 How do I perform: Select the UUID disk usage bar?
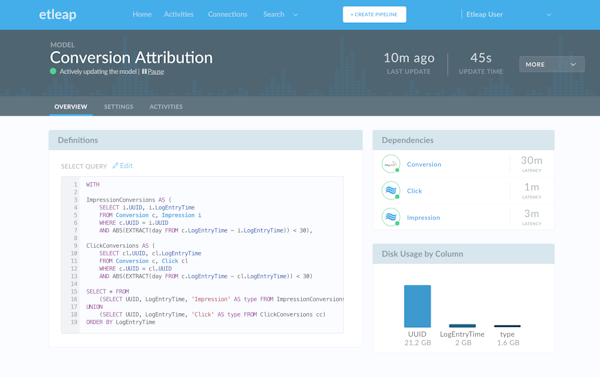pyautogui.click(x=417, y=306)
